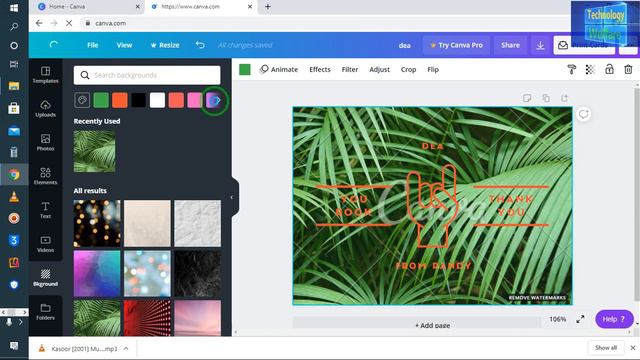Select the red dotted background thumbnail
This screenshot has height=360, width=640.
pyautogui.click(x=147, y=318)
